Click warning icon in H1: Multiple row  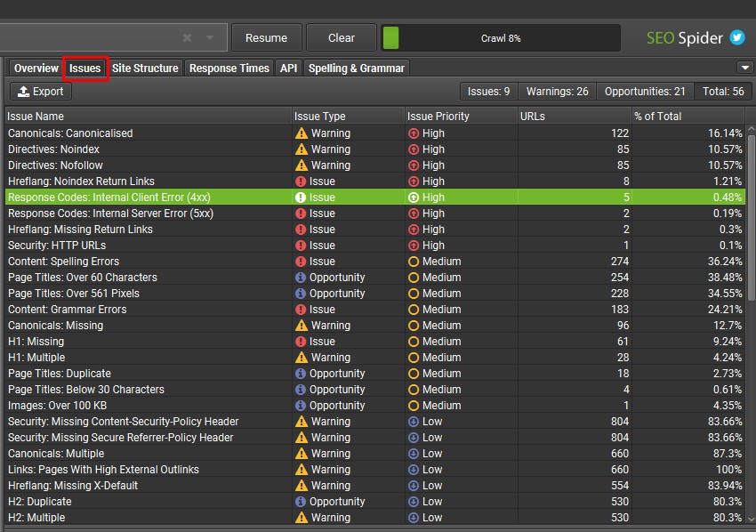302,358
